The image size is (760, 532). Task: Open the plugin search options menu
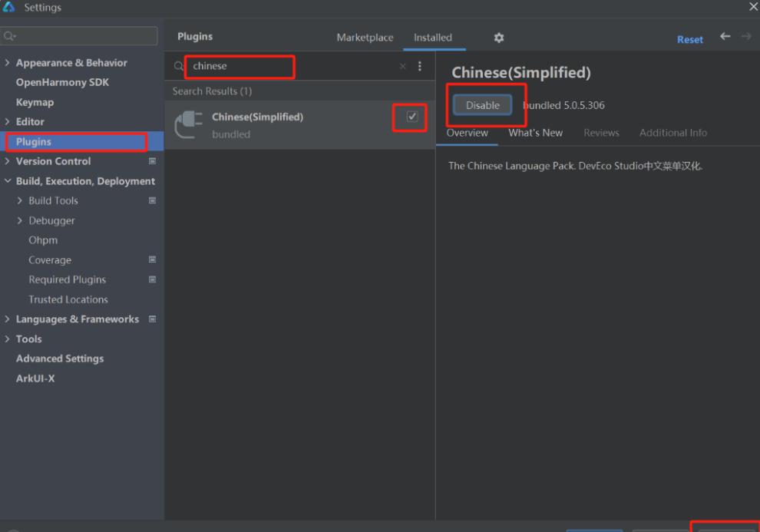pos(420,66)
